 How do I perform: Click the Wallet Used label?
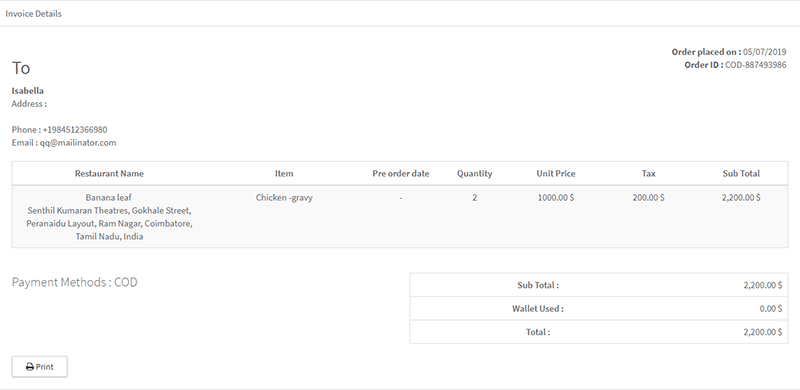(538, 308)
